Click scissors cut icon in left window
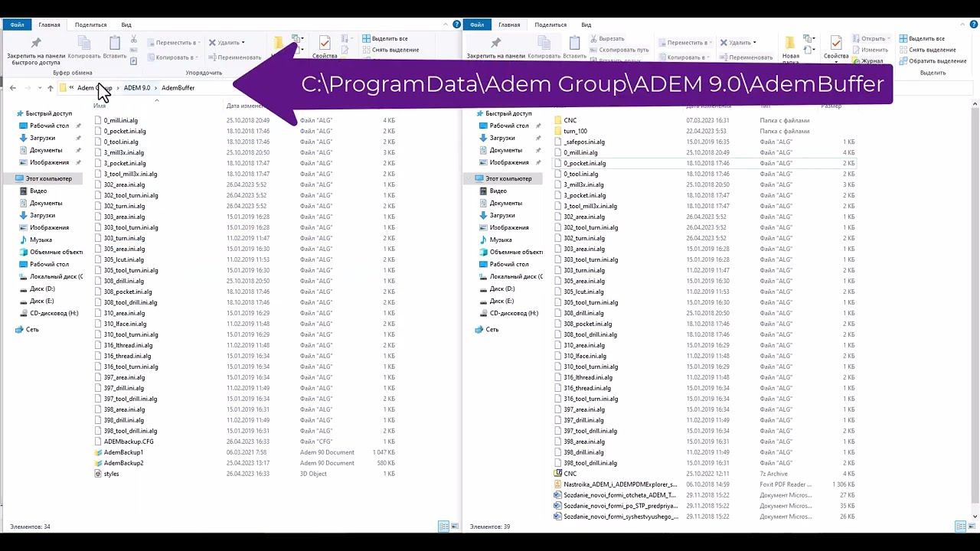 (x=134, y=38)
